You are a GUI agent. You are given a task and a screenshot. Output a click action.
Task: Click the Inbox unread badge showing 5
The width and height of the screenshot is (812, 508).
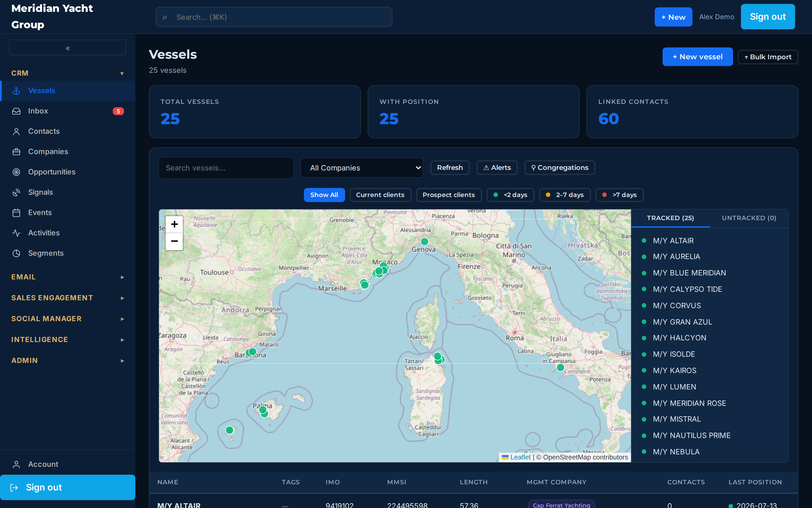tap(118, 111)
